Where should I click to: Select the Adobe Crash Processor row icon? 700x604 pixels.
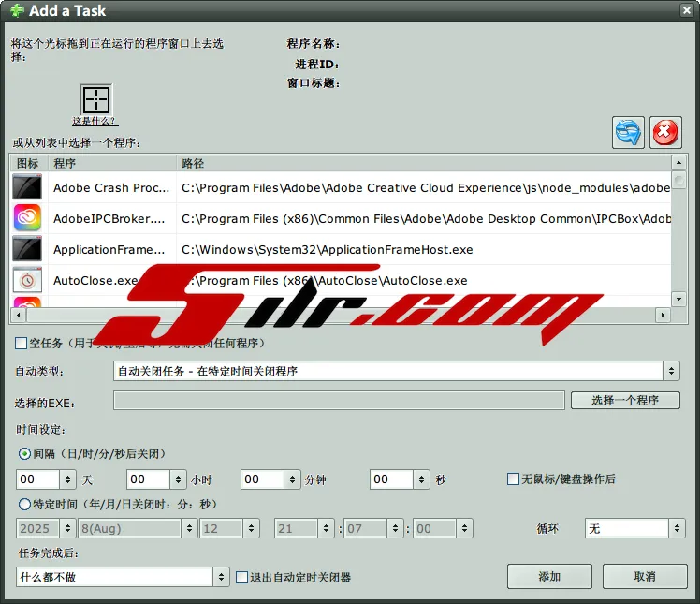27,187
